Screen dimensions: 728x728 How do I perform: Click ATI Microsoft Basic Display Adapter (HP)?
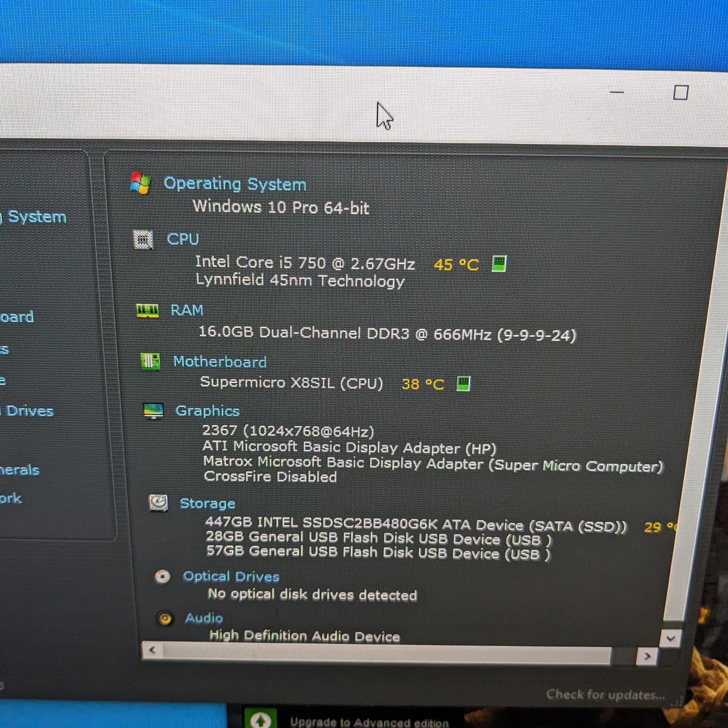349,447
